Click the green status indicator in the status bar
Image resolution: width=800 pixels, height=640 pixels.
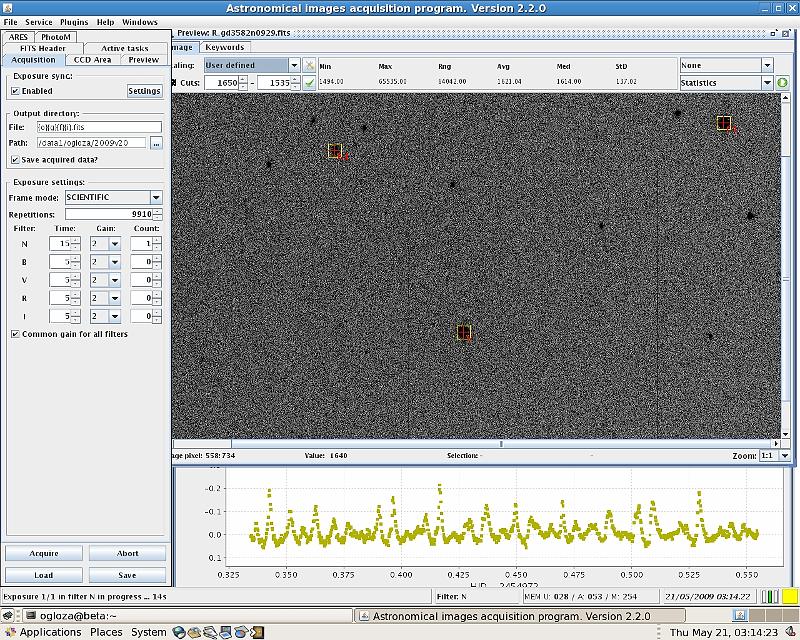pyautogui.click(x=769, y=596)
